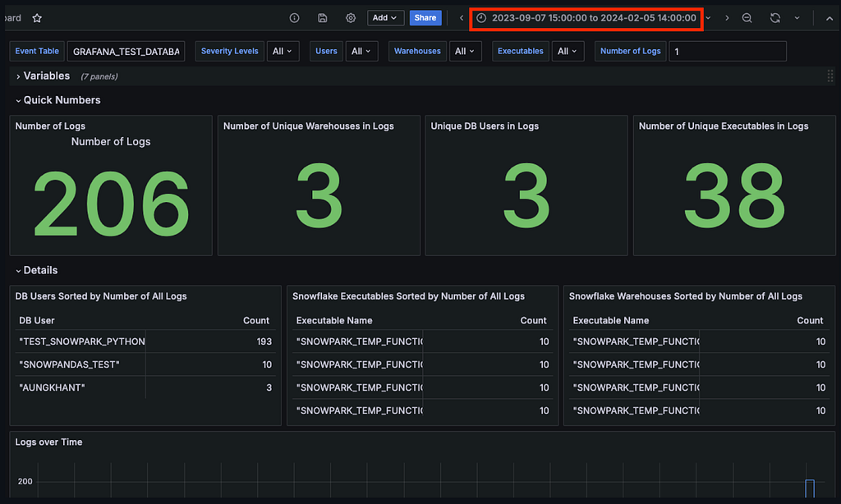
Task: Click the log bar in Logs over Time chart
Action: 810,488
